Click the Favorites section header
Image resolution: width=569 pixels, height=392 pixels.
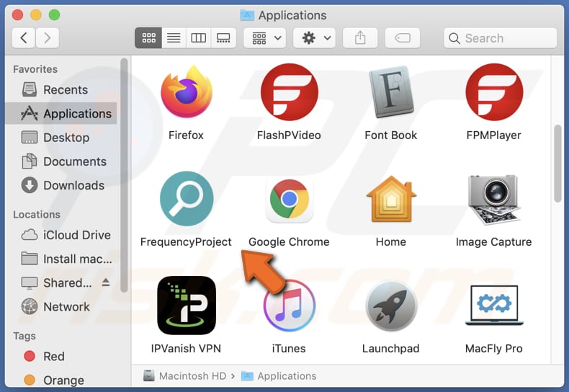pyautogui.click(x=35, y=69)
